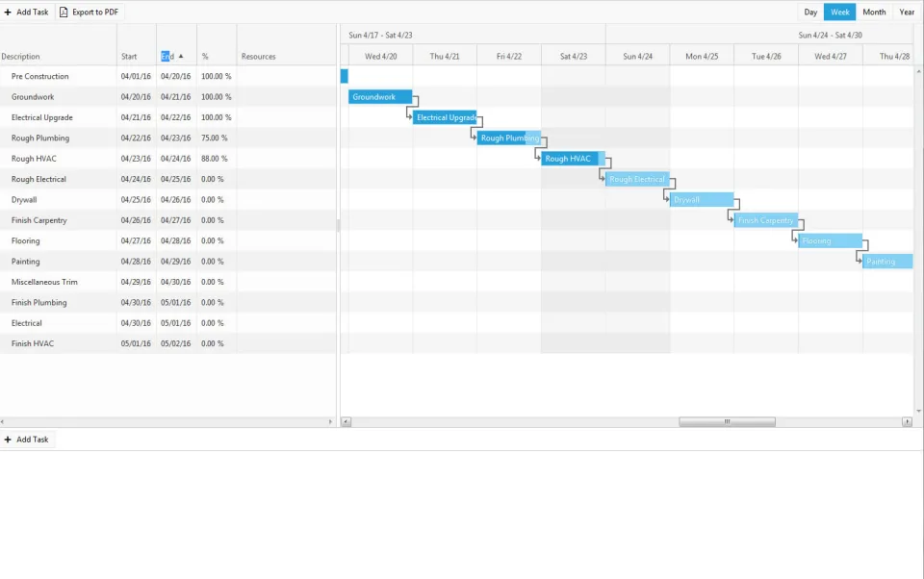Switch to Day view
This screenshot has height=579, width=924.
(810, 12)
